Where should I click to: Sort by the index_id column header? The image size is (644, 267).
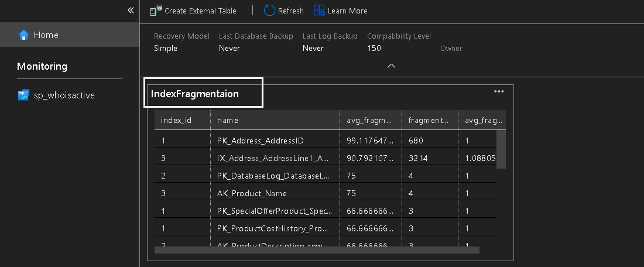click(x=176, y=120)
